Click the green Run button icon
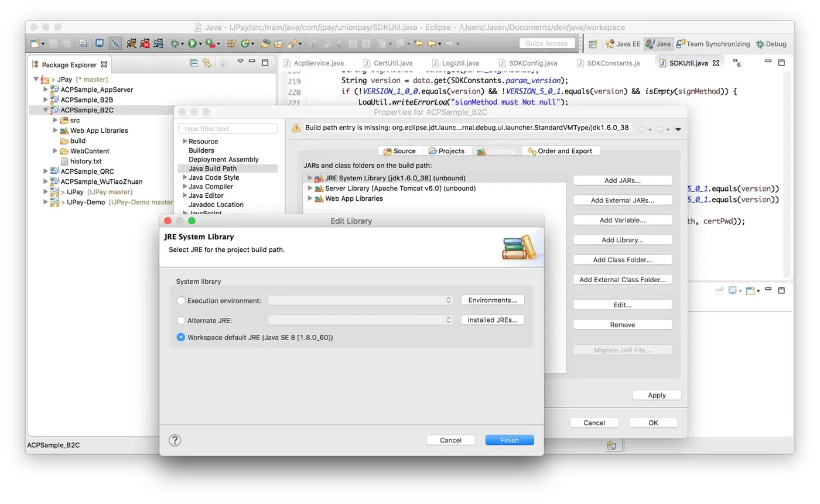The height and width of the screenshot is (504, 820). [x=192, y=43]
